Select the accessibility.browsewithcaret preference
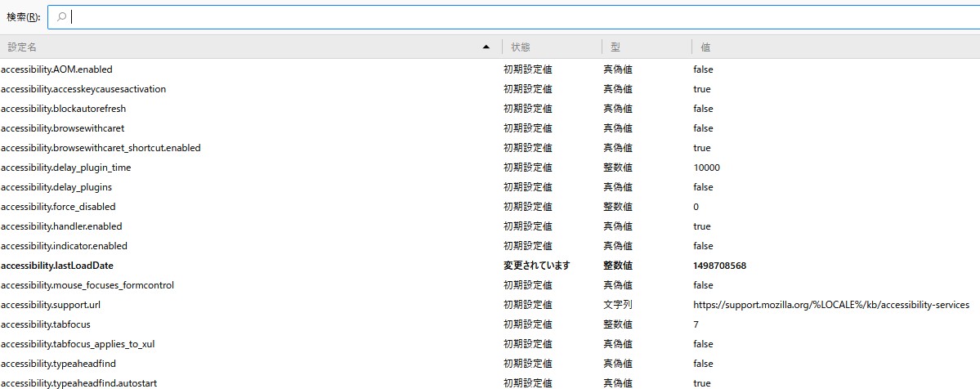The image size is (980, 389). [63, 128]
